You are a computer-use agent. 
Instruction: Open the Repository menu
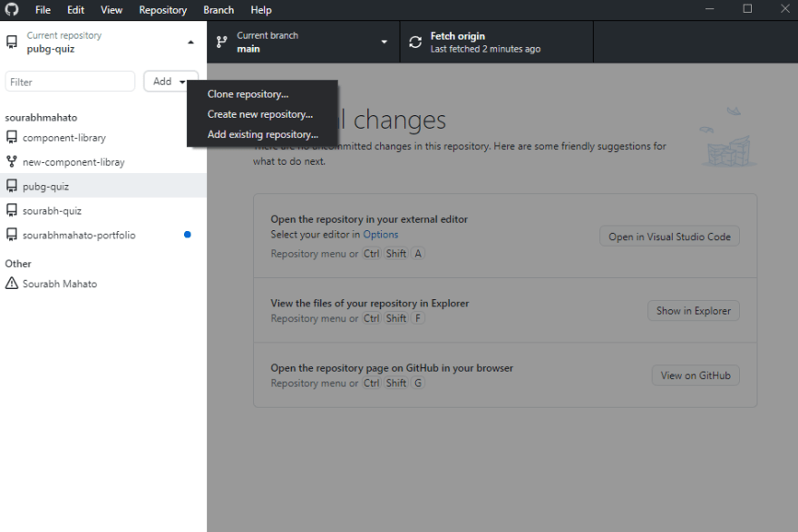tap(163, 10)
